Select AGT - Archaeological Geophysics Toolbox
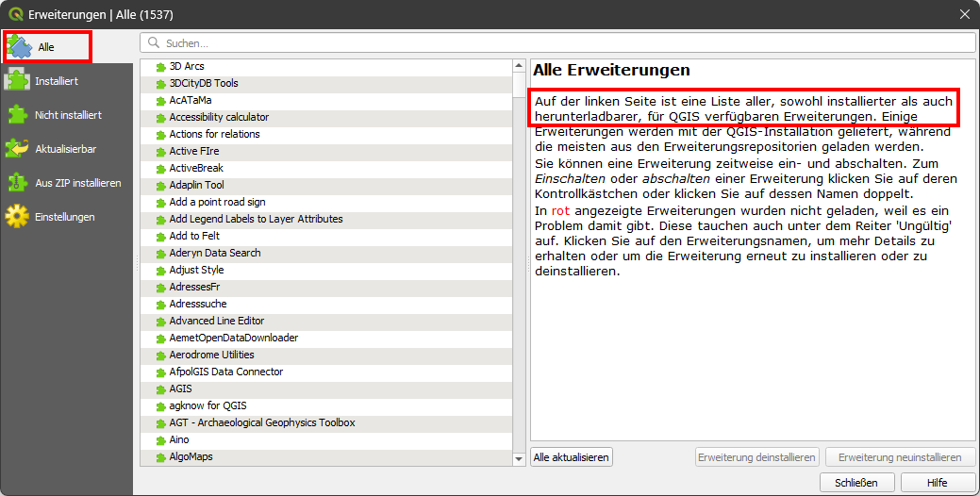 (326, 422)
